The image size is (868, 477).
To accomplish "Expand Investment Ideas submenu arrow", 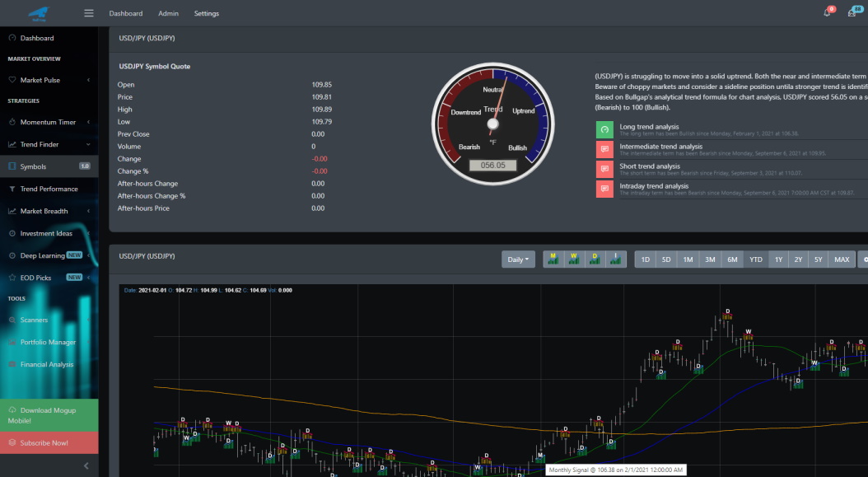I will pyautogui.click(x=89, y=233).
